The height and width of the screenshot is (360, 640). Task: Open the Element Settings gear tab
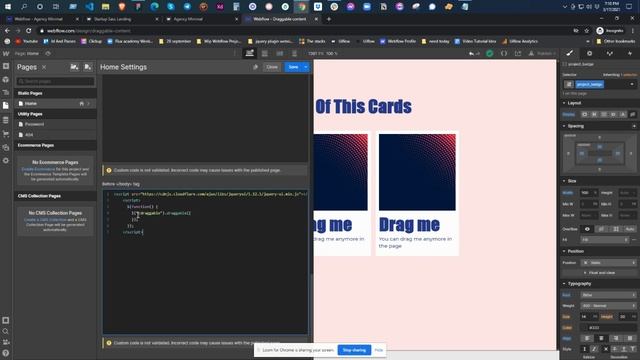click(589, 53)
